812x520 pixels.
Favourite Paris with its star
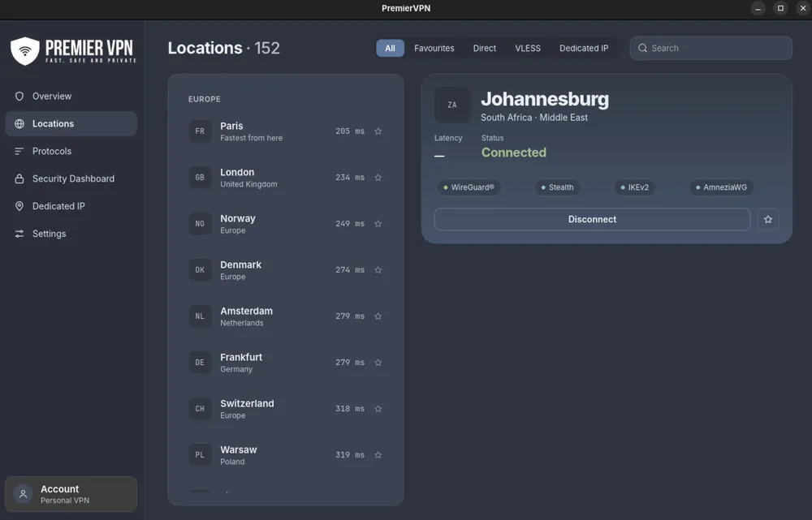[x=378, y=131]
